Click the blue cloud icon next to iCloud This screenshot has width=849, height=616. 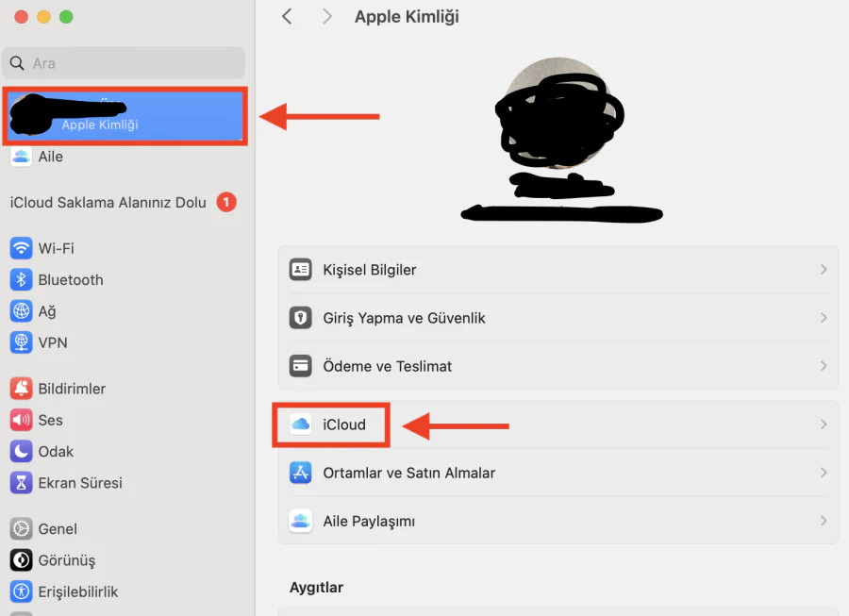(300, 425)
